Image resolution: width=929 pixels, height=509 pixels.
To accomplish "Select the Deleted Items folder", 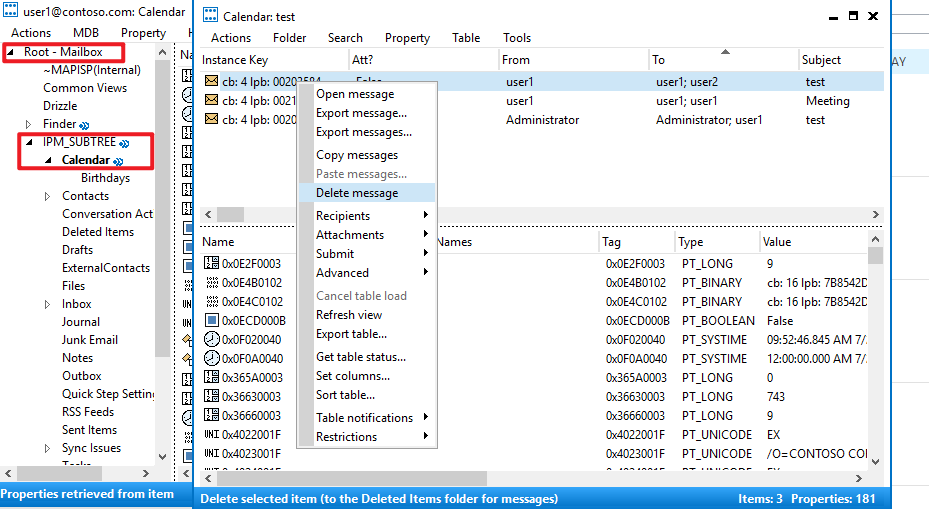I will click(98, 232).
